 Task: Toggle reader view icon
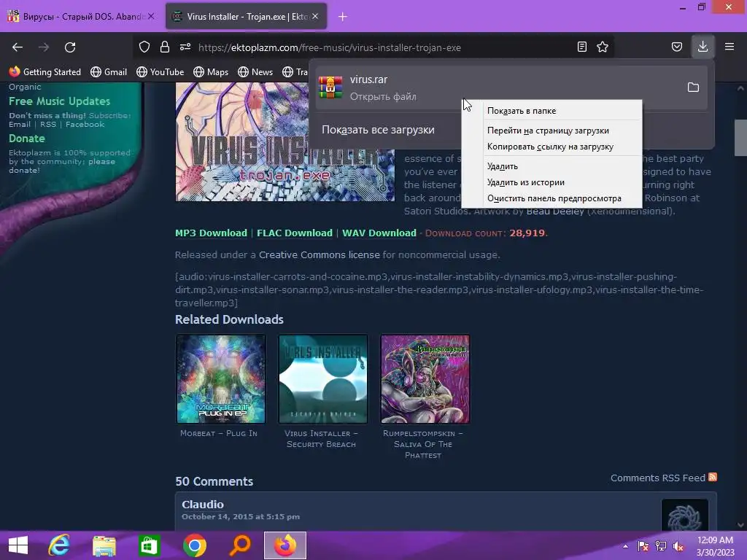(x=581, y=47)
